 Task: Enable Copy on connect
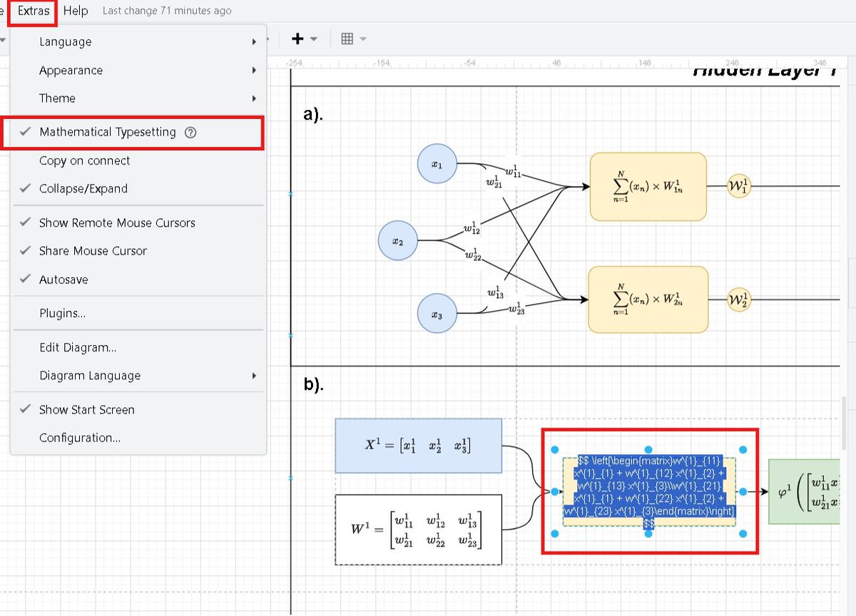(138, 160)
